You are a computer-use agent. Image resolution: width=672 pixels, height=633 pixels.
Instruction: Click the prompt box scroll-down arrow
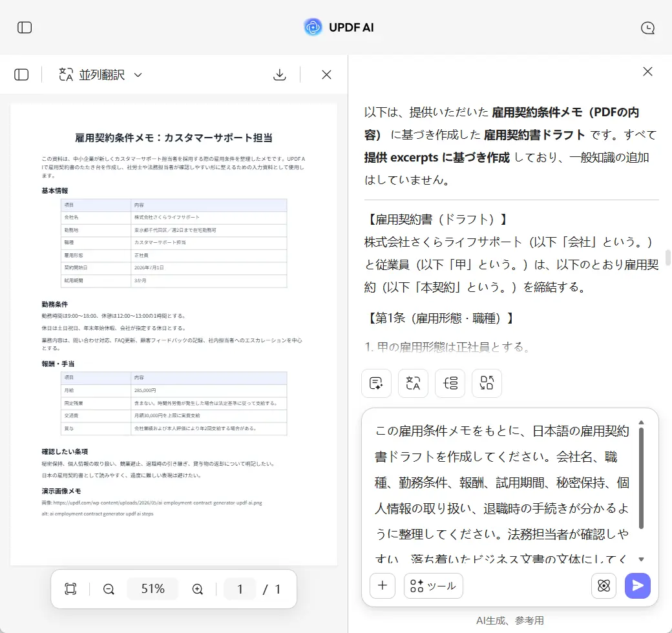coord(641,559)
